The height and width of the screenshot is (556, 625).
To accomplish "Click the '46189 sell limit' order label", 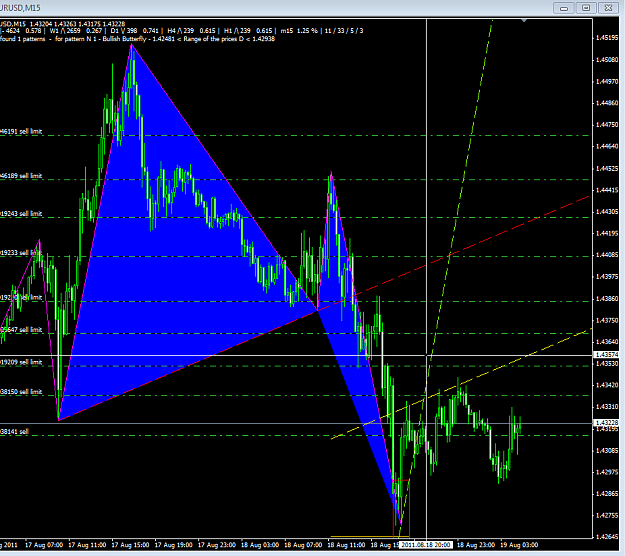I will pyautogui.click(x=21, y=176).
